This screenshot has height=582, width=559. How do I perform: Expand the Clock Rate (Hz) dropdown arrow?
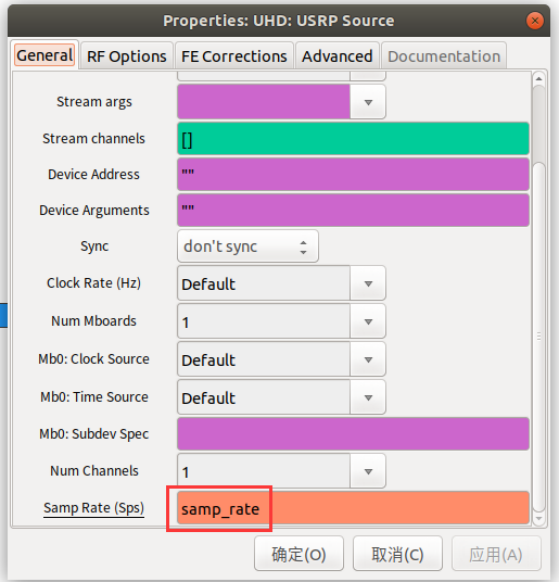[x=368, y=284]
